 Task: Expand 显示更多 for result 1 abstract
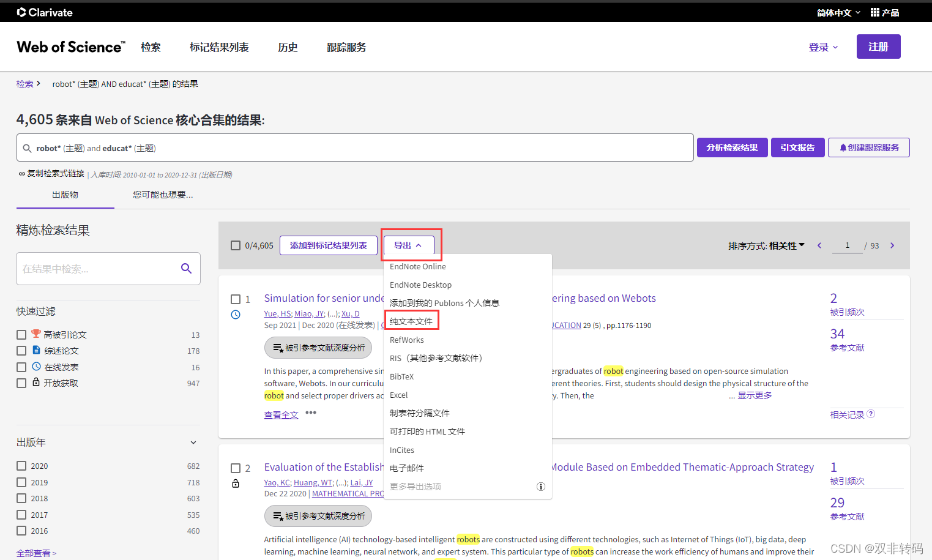click(755, 395)
